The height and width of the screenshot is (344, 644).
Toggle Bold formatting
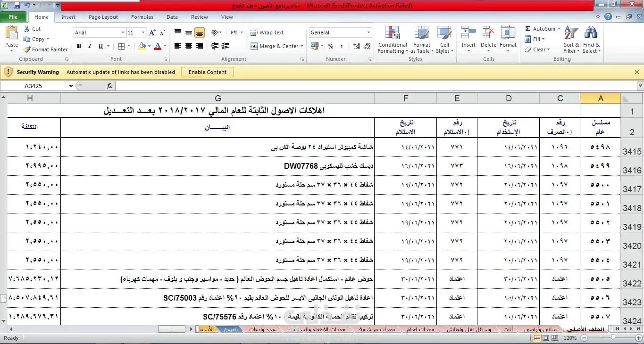click(79, 46)
